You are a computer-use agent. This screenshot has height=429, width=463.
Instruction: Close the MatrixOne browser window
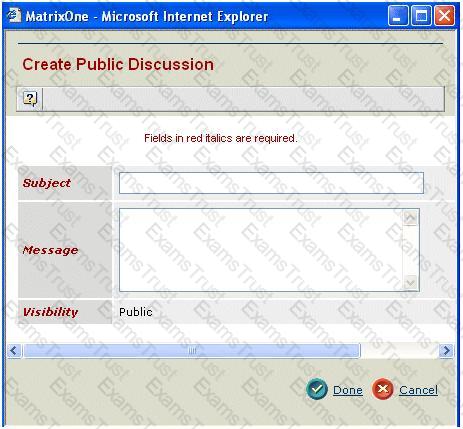point(444,16)
